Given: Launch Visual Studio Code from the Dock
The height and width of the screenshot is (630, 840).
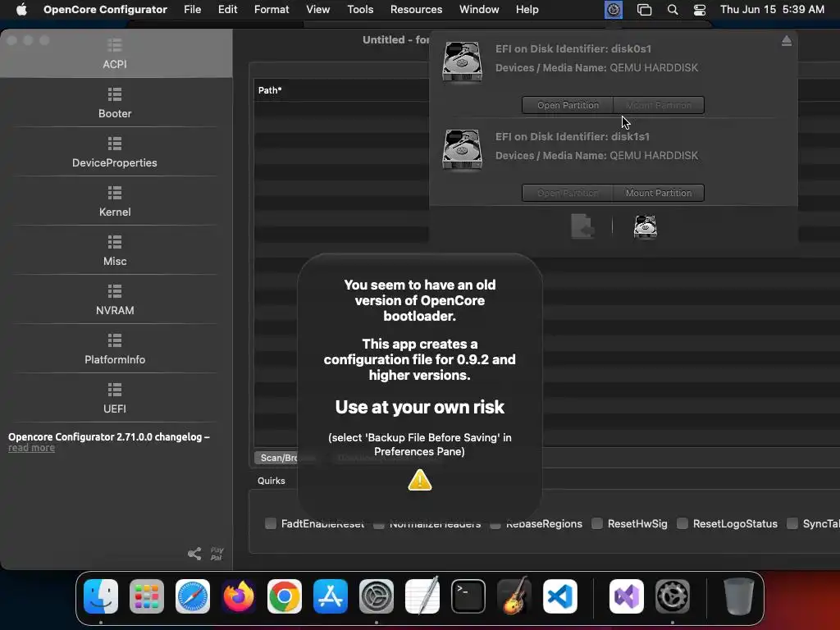Looking at the screenshot, I should pyautogui.click(x=559, y=596).
